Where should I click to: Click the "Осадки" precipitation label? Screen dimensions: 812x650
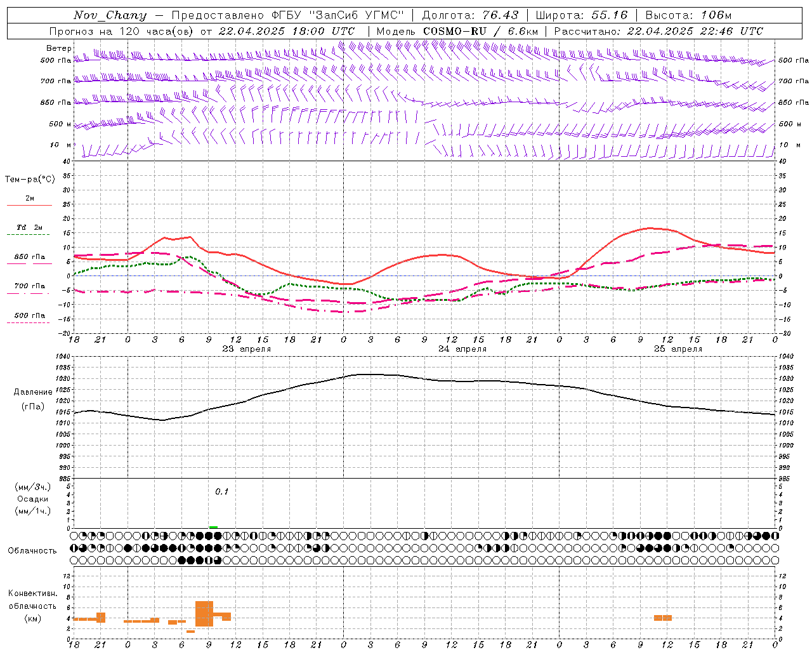point(32,499)
